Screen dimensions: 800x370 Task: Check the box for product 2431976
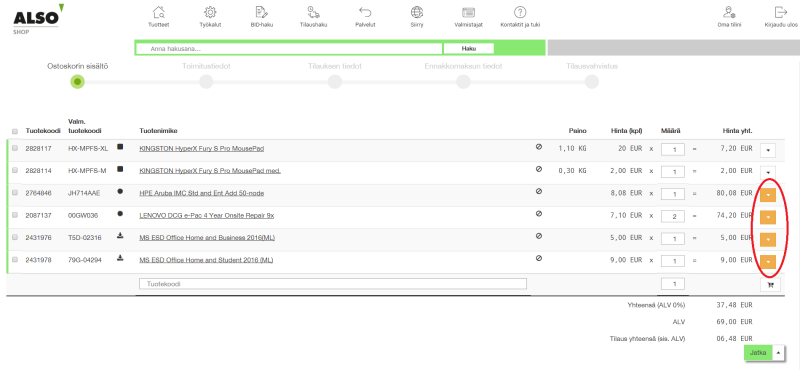(15, 237)
